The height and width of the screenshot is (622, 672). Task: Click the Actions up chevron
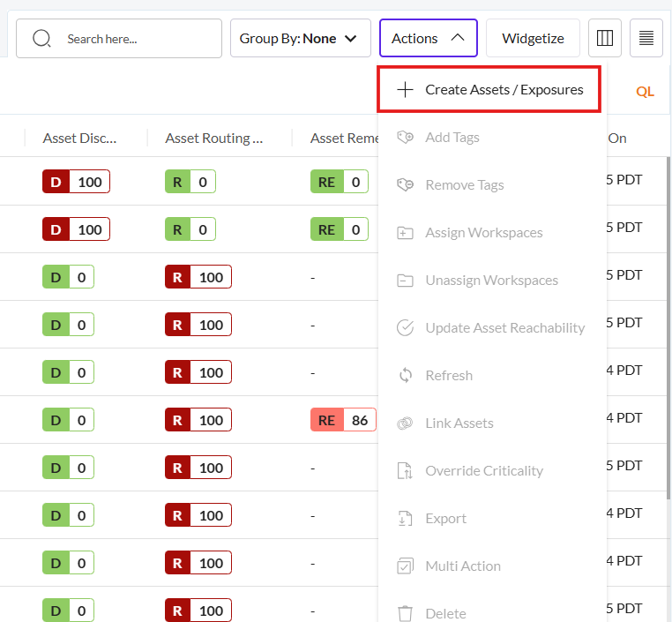tap(458, 38)
